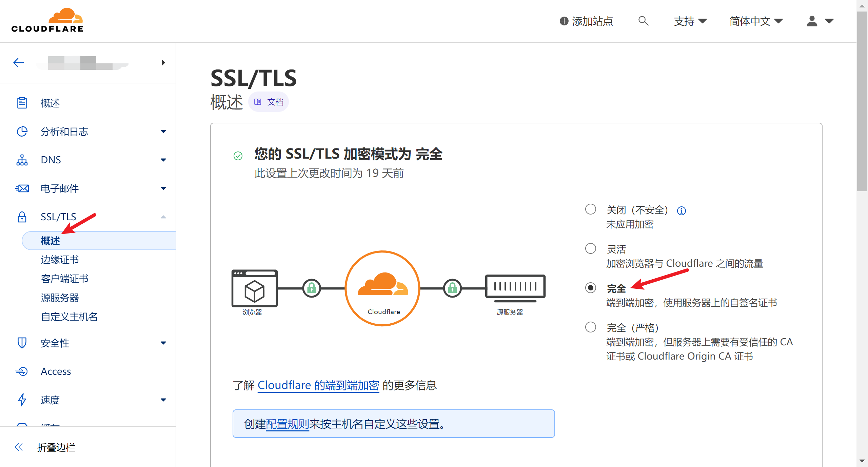This screenshot has height=467, width=868.
Task: Click the Cloudflare 的端到端加密 link
Action: pyautogui.click(x=318, y=386)
